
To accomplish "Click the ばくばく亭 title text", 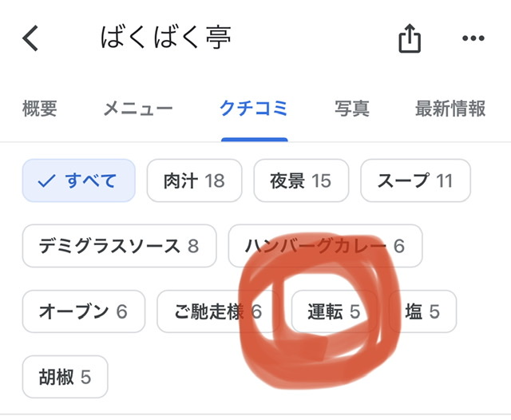I will pyautogui.click(x=166, y=38).
